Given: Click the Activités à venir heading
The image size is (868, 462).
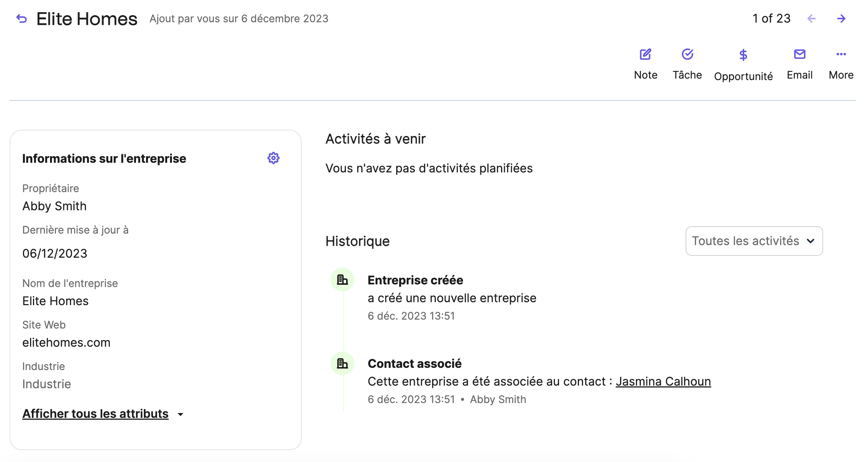Looking at the screenshot, I should [375, 139].
